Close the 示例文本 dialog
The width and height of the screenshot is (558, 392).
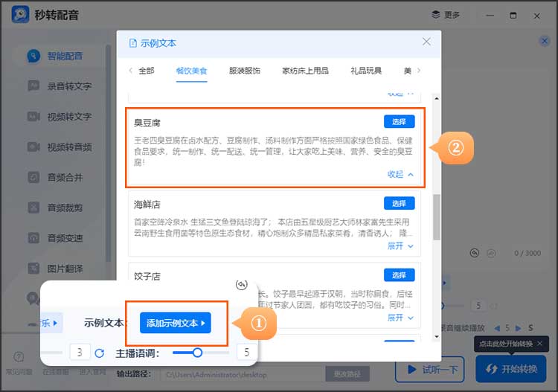[426, 42]
